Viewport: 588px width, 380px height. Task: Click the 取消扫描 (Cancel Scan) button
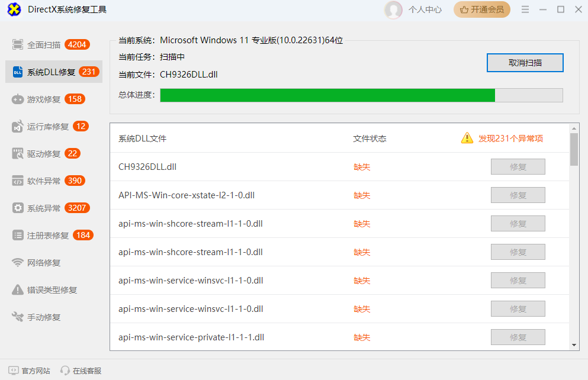(525, 62)
